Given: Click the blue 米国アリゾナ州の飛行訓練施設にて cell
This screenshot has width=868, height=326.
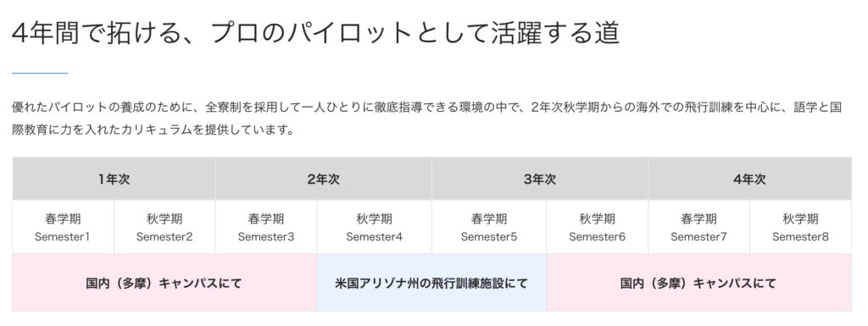Looking at the screenshot, I should click(x=431, y=283).
